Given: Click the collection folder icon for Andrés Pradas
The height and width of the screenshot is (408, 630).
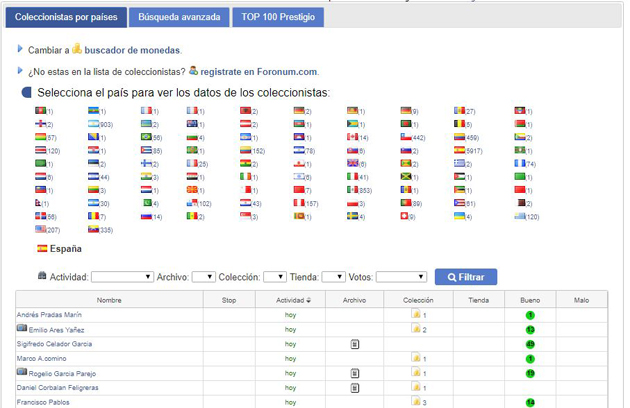Looking at the screenshot, I should coord(416,314).
